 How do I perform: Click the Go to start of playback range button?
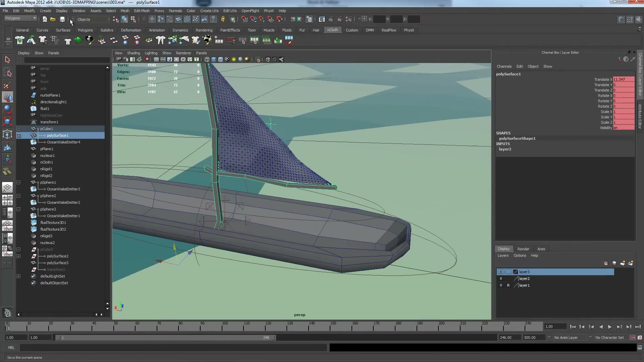(x=573, y=327)
